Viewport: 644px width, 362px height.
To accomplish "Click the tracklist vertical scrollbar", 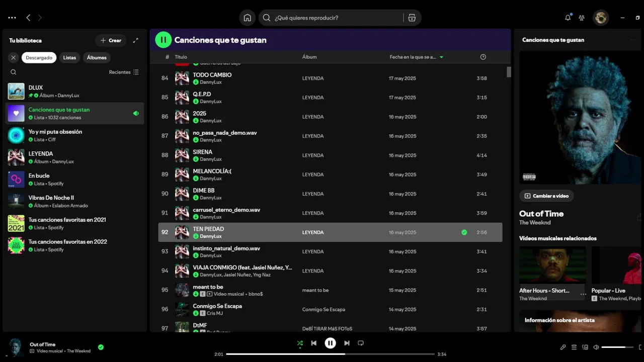I will 509,72.
